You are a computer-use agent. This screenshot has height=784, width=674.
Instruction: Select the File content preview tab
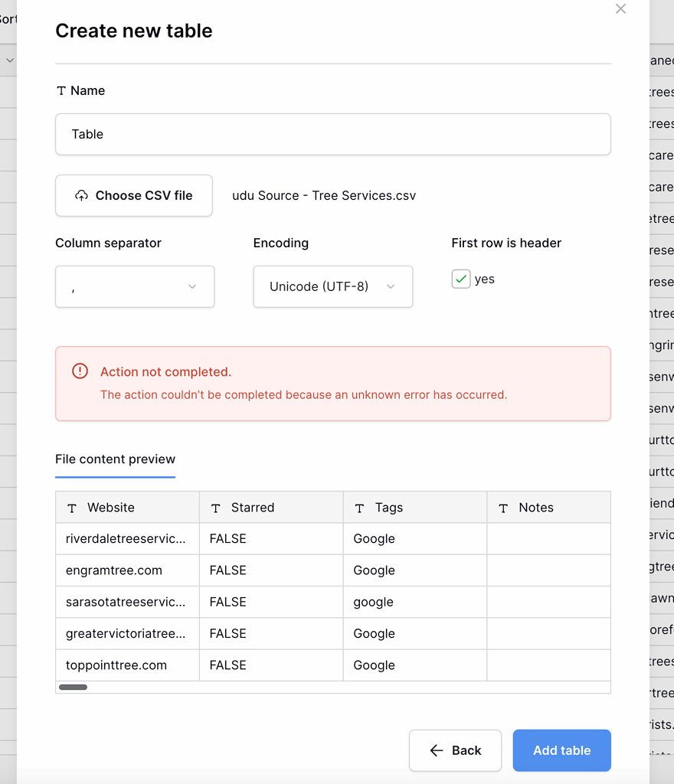(115, 459)
